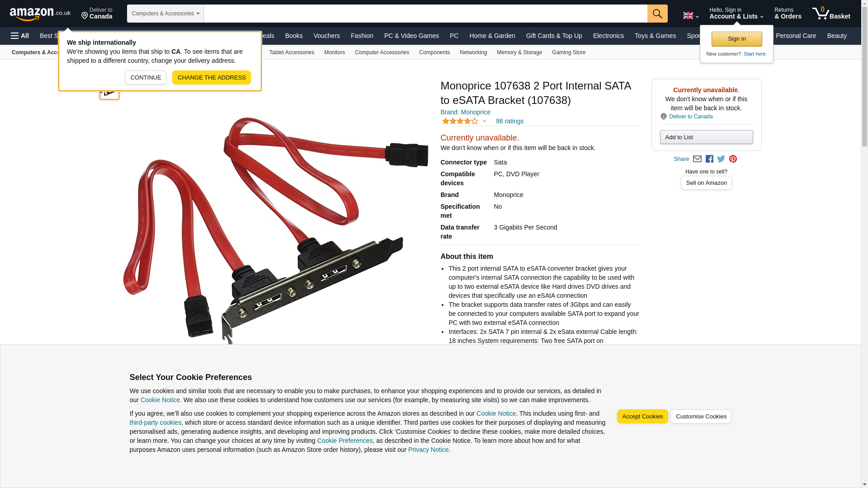Click the yellow Sign in button
This screenshot has height=488, width=868.
click(736, 39)
